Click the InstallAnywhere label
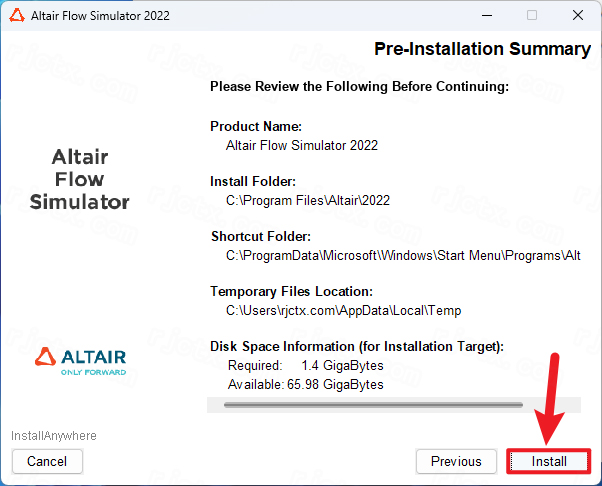602x486 pixels. pyautogui.click(x=54, y=436)
